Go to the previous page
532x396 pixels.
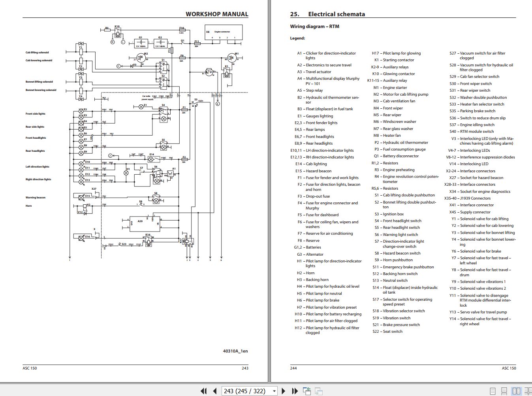point(215,391)
